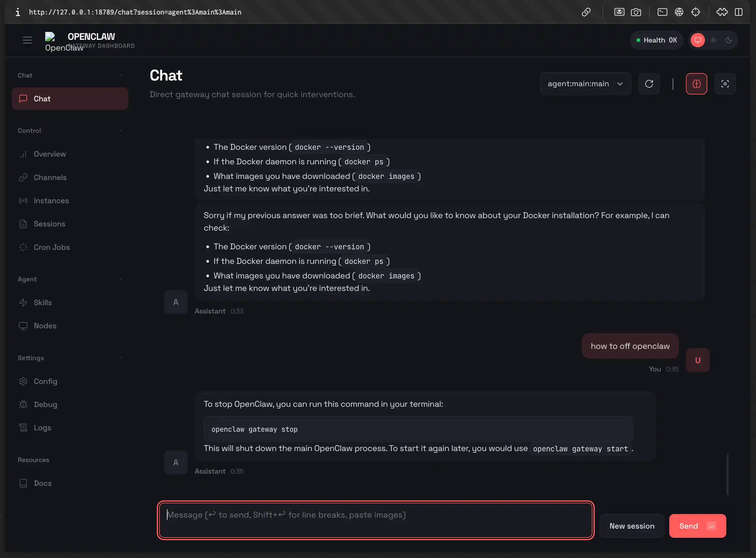
Task: Open the Debug panel from sidebar
Action: [46, 404]
